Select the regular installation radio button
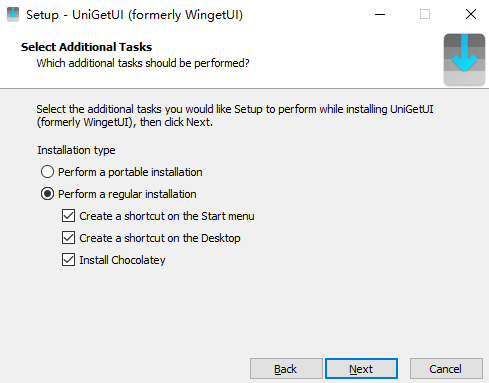Viewport: 489px width, 383px height. point(47,194)
